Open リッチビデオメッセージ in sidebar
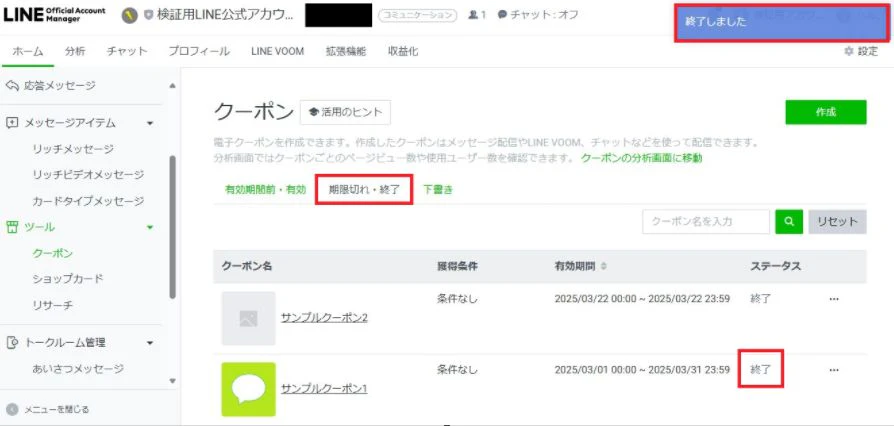 click(x=88, y=175)
